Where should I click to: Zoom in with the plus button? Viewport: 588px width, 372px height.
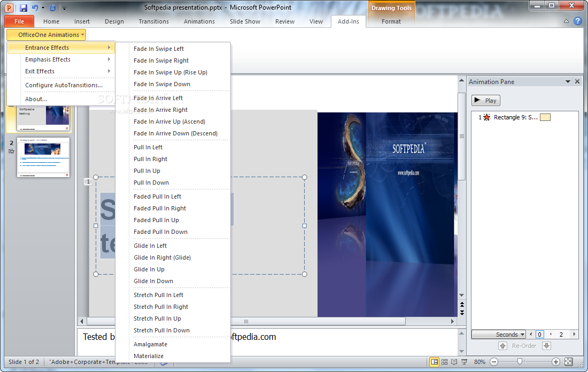(556, 362)
